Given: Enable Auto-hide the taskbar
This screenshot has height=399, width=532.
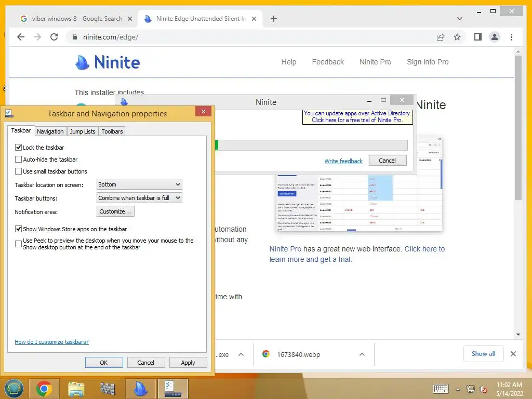Looking at the screenshot, I should pos(18,159).
